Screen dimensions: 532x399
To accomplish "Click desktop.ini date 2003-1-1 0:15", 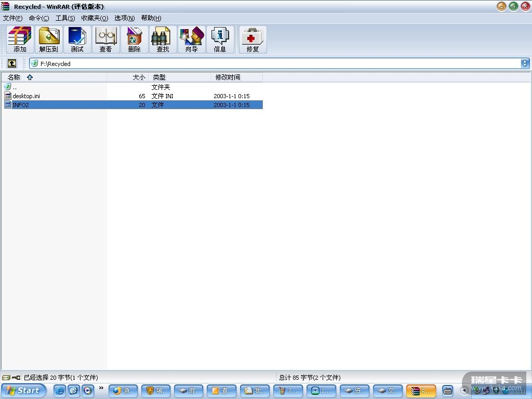I will click(232, 96).
